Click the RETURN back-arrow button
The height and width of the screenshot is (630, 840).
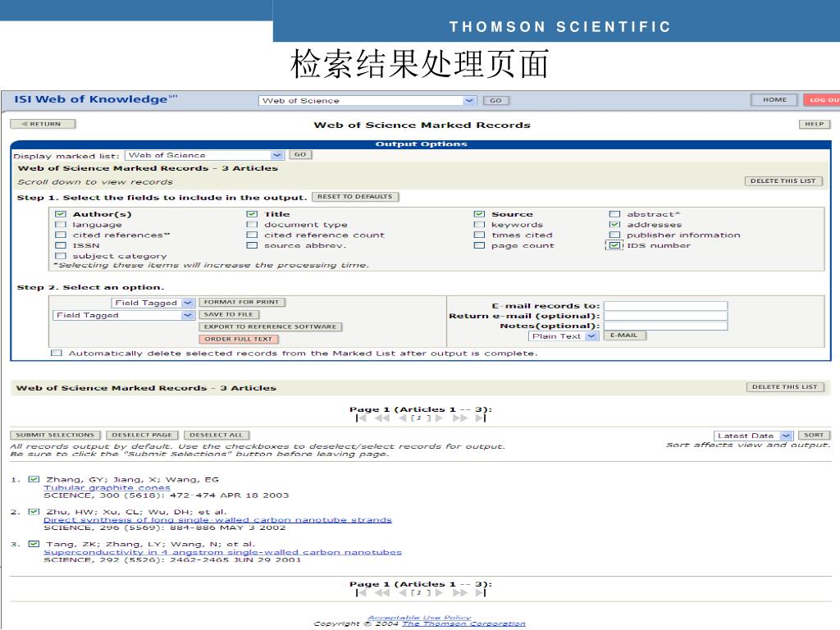click(x=42, y=125)
